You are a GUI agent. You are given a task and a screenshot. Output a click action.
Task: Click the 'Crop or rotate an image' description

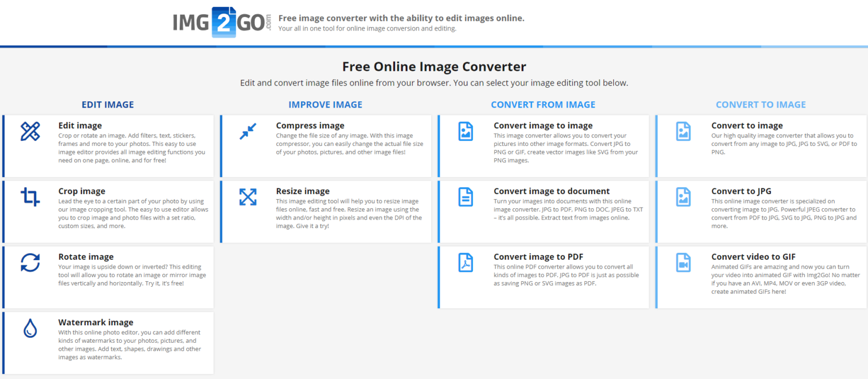pos(132,148)
